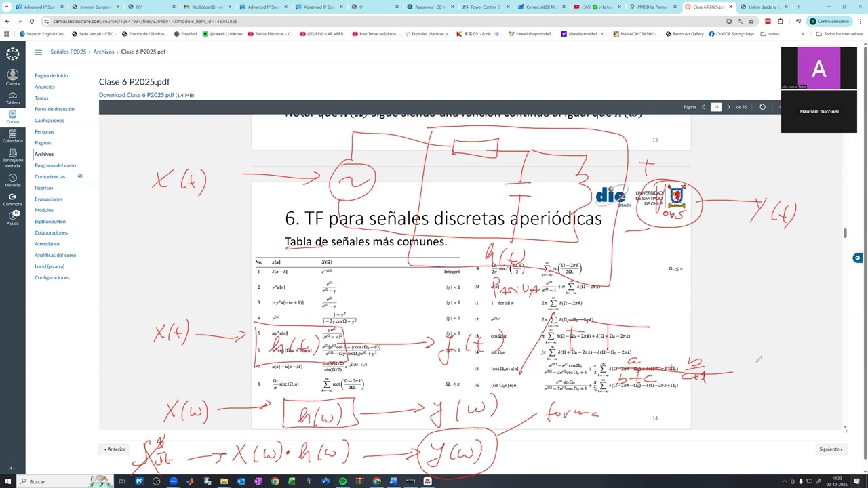Click the Competencias hidden eye icon

coord(80,176)
